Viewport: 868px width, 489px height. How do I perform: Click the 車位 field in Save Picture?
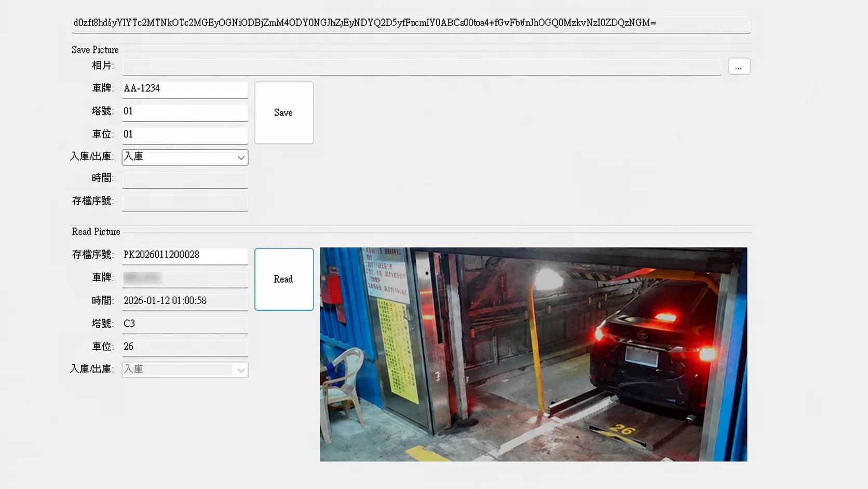[x=185, y=135]
